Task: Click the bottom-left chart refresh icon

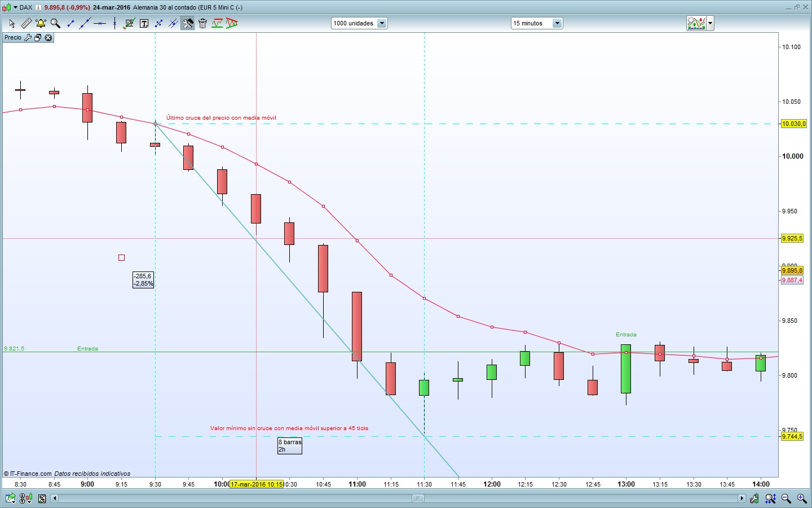Action: [x=10, y=498]
